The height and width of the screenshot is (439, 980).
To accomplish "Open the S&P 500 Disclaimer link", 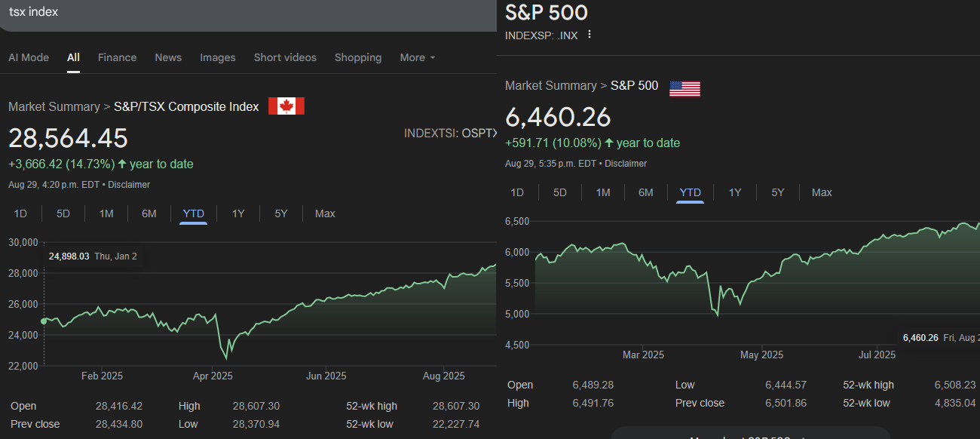I will 626,164.
